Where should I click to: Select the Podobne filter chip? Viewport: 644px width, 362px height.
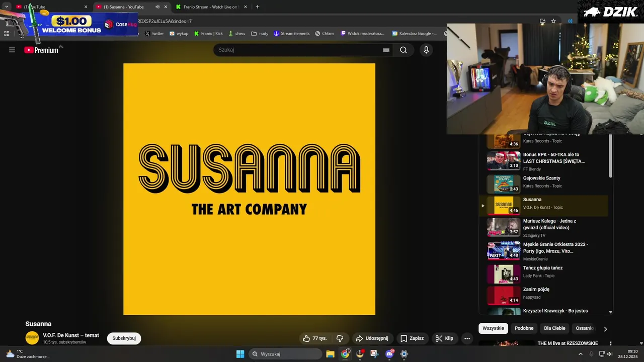pos(524,328)
